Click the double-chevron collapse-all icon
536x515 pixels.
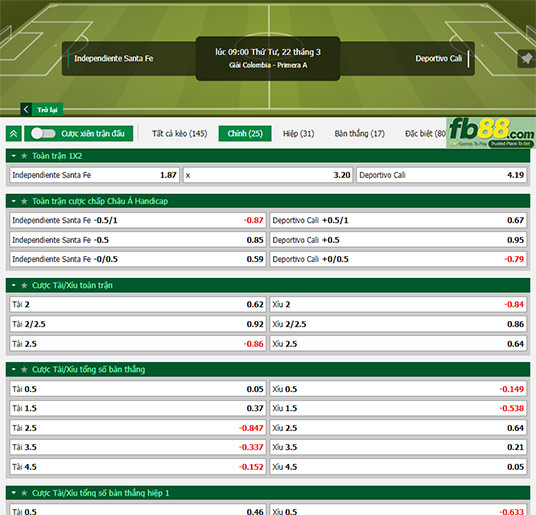click(14, 134)
